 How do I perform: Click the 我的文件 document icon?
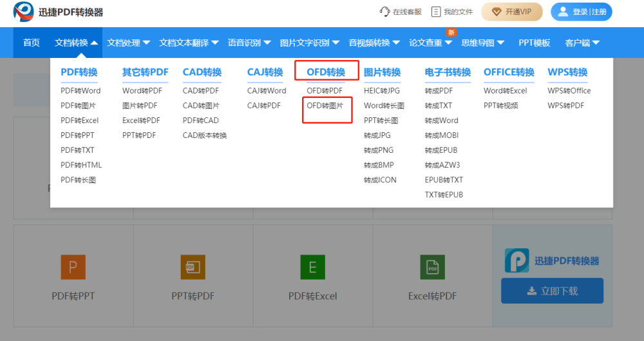point(436,12)
